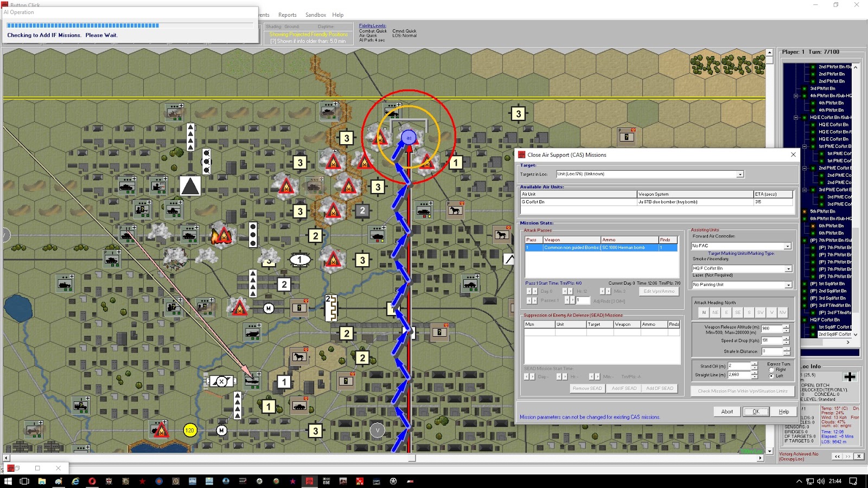Click the large black triangle map marker
Viewport: 868px width, 488px height.
(x=190, y=185)
